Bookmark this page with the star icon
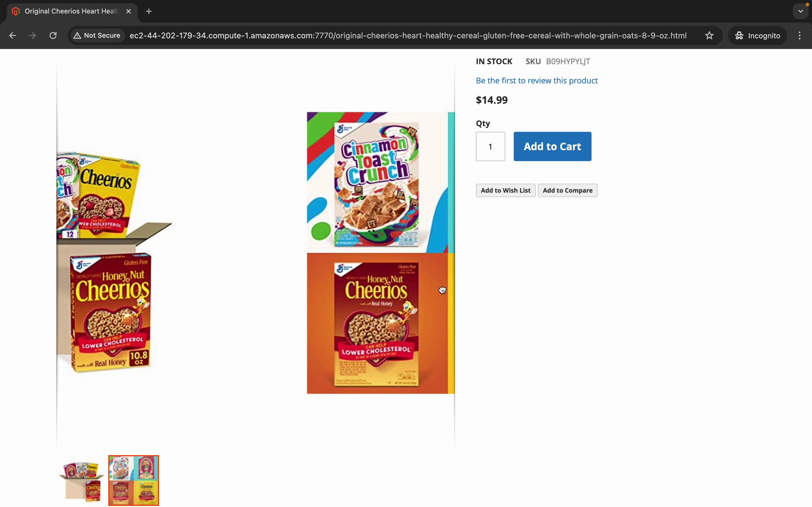Screen dimensions: 812x507 (709, 35)
